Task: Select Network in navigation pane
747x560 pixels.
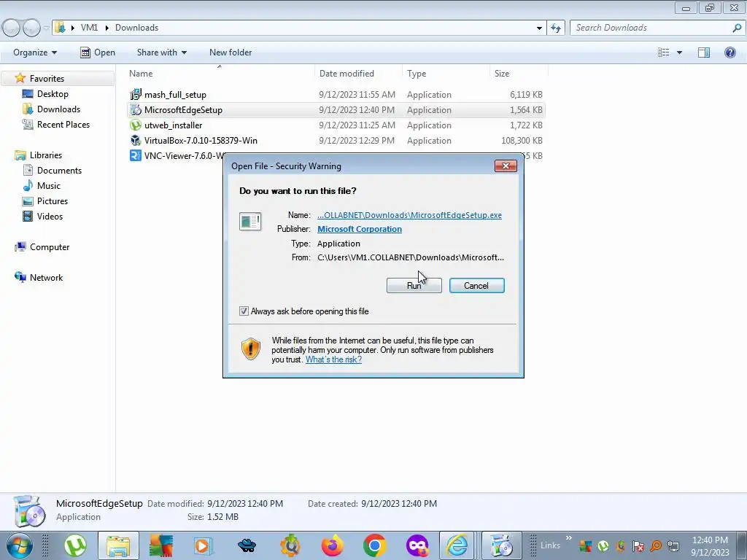Action: (46, 278)
